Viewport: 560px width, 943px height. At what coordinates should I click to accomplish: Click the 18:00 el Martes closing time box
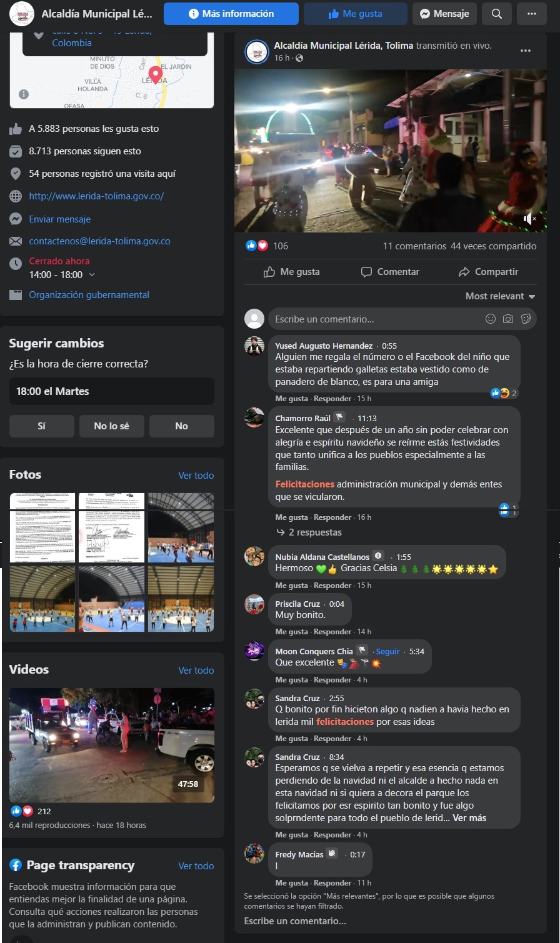pos(112,391)
